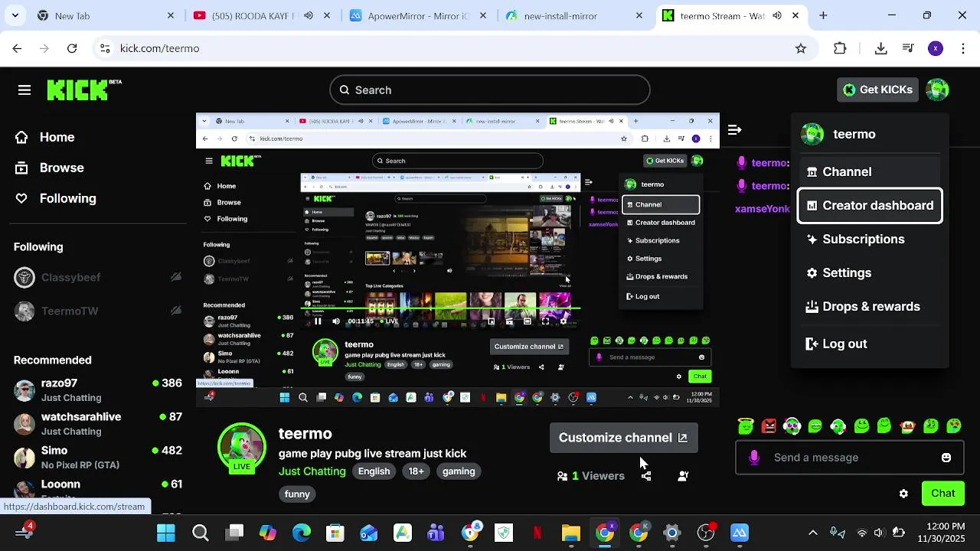Collapse the chat panel with arrow icon
The height and width of the screenshot is (551, 980).
[734, 130]
